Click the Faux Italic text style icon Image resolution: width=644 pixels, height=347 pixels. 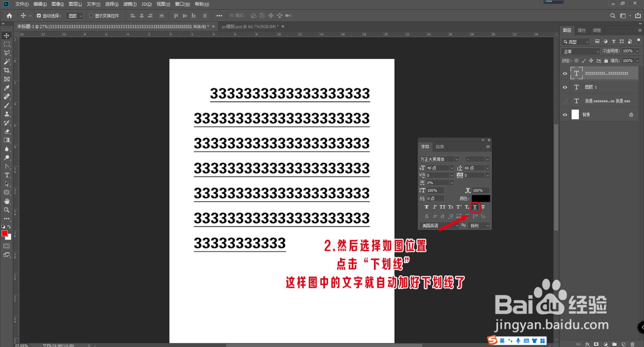click(x=435, y=207)
